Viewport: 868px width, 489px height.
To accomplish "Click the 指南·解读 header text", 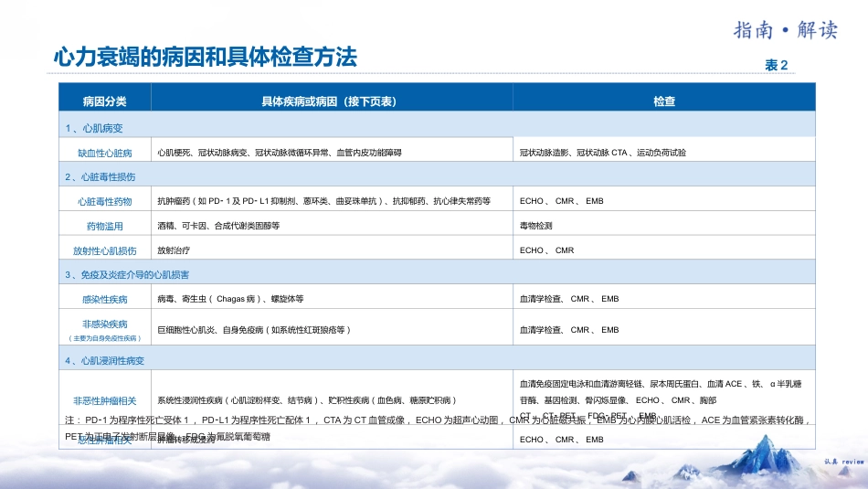I will pos(785,30).
